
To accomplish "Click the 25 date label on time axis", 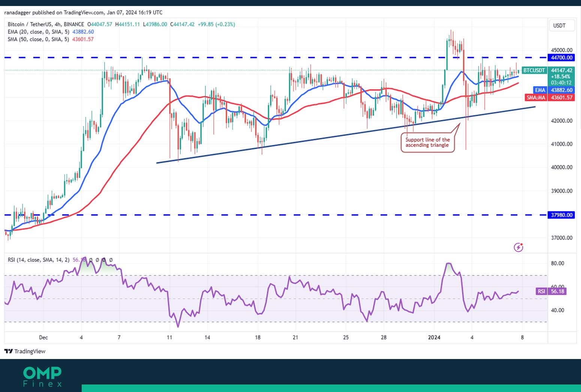I will [x=346, y=337].
